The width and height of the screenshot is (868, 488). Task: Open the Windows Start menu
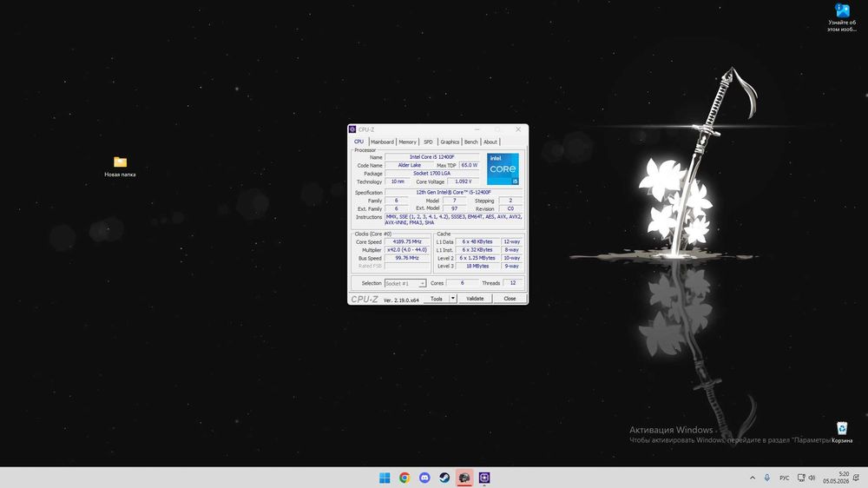pyautogui.click(x=385, y=478)
